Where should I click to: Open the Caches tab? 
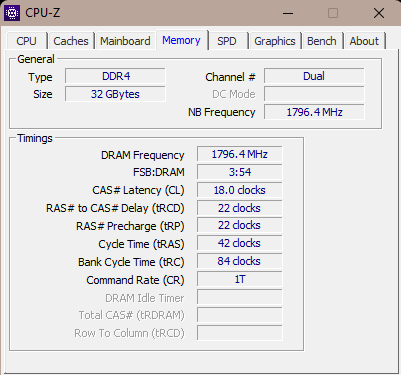tap(71, 41)
